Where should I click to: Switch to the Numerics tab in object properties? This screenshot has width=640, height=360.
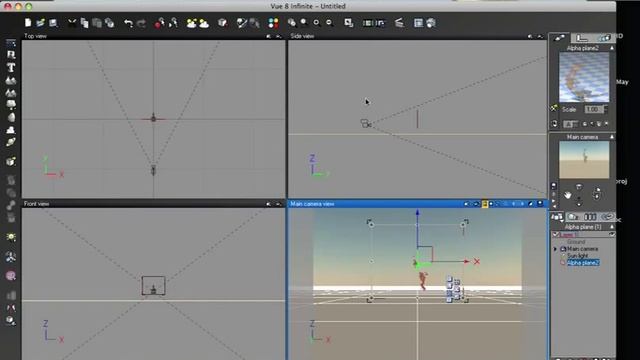[582, 38]
